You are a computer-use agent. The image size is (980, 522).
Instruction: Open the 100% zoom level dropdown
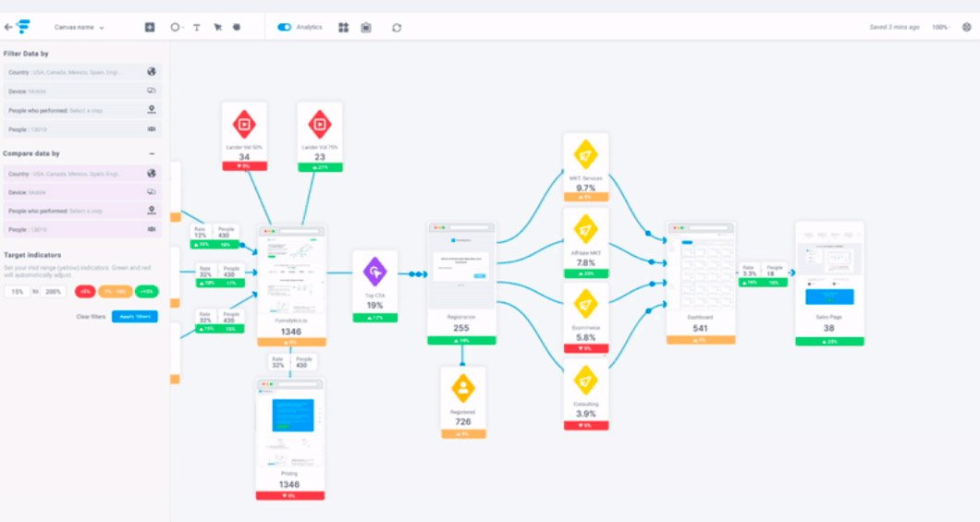941,27
